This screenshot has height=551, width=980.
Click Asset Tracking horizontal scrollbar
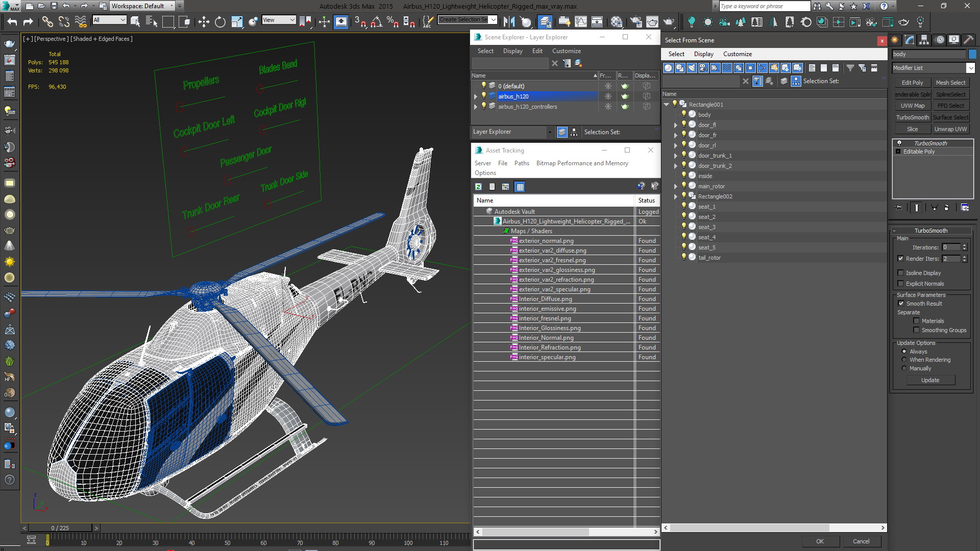tap(535, 532)
